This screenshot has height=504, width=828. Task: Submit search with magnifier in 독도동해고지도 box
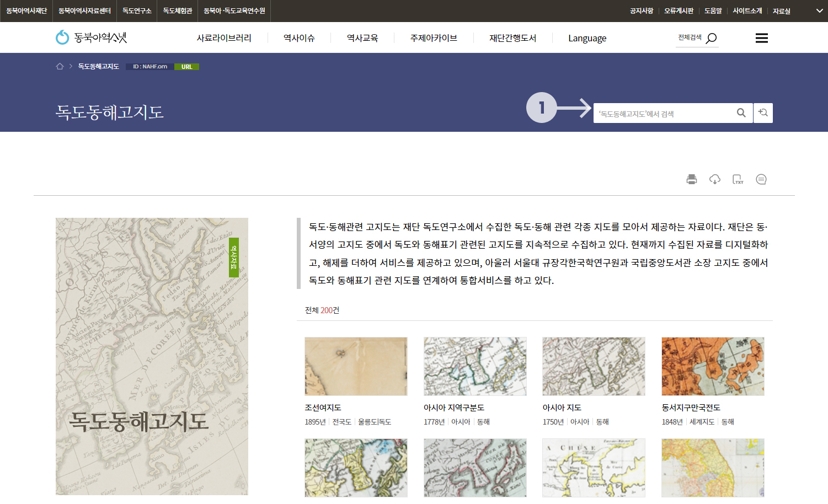pos(741,113)
